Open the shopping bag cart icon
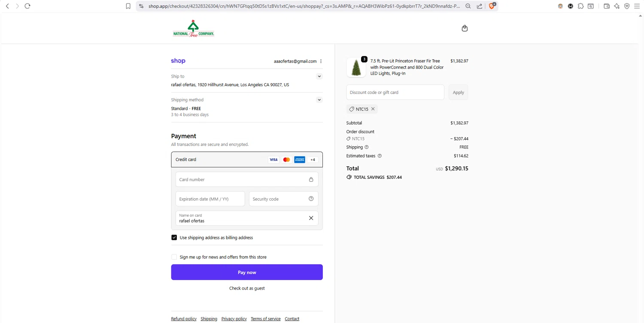The image size is (644, 323). point(465,28)
